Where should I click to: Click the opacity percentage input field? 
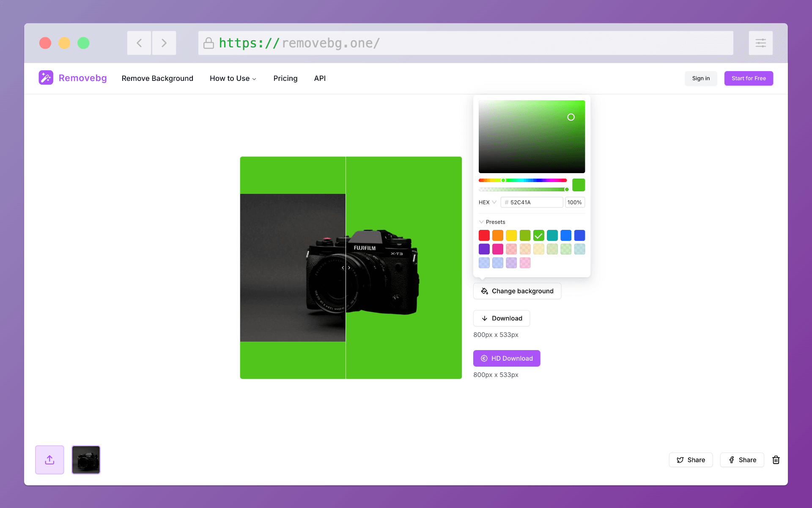click(x=575, y=202)
